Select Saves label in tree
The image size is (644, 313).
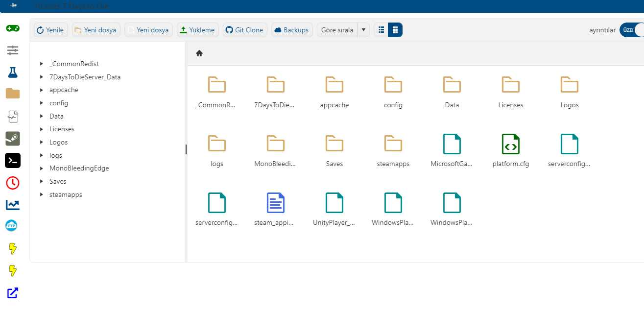(x=58, y=181)
